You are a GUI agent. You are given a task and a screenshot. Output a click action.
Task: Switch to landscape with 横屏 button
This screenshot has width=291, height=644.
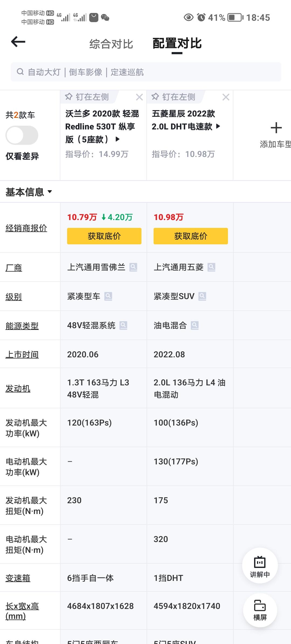260,611
